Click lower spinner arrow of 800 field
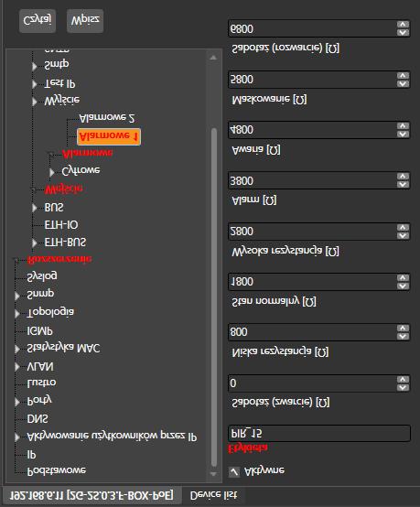This screenshot has width=420, height=507. pyautogui.click(x=403, y=337)
